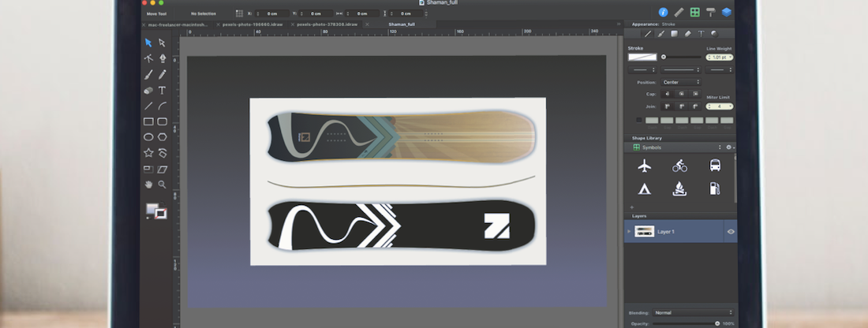Click the stroke color swatch

(642, 57)
